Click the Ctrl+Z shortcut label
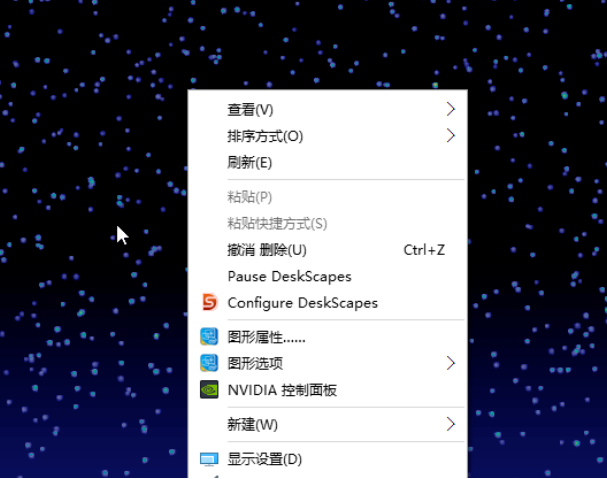 click(x=424, y=250)
